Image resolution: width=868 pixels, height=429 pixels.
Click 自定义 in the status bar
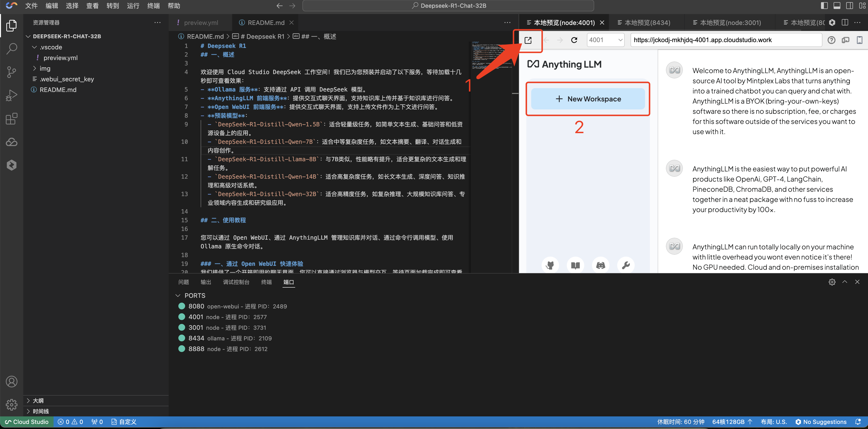click(124, 421)
